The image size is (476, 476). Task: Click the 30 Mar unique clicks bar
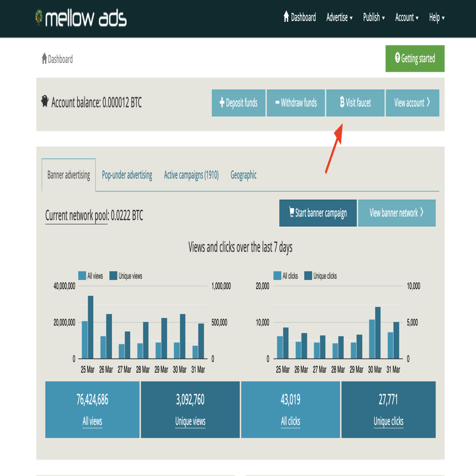pyautogui.click(x=378, y=333)
